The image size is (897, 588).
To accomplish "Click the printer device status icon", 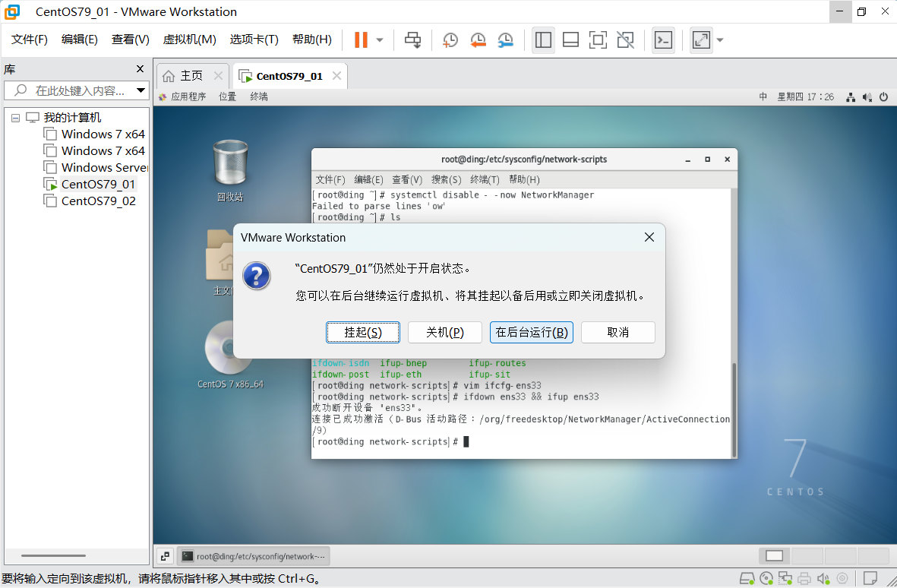I will coord(804,579).
